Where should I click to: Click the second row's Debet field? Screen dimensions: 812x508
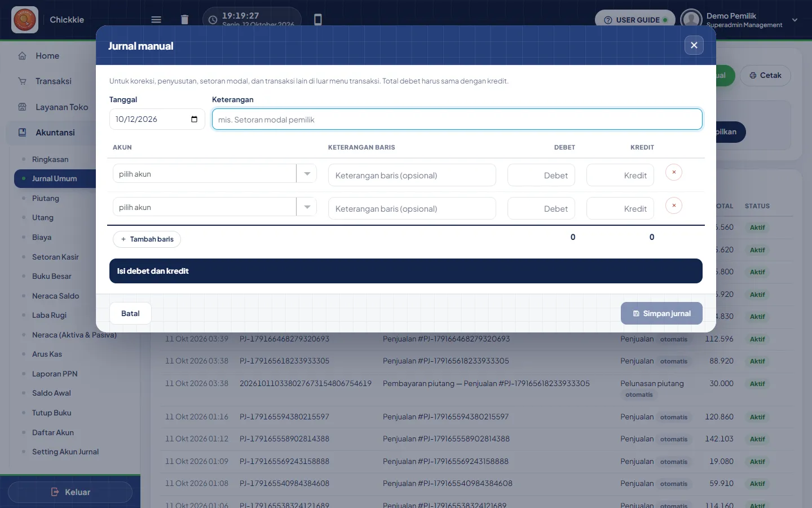tap(541, 208)
